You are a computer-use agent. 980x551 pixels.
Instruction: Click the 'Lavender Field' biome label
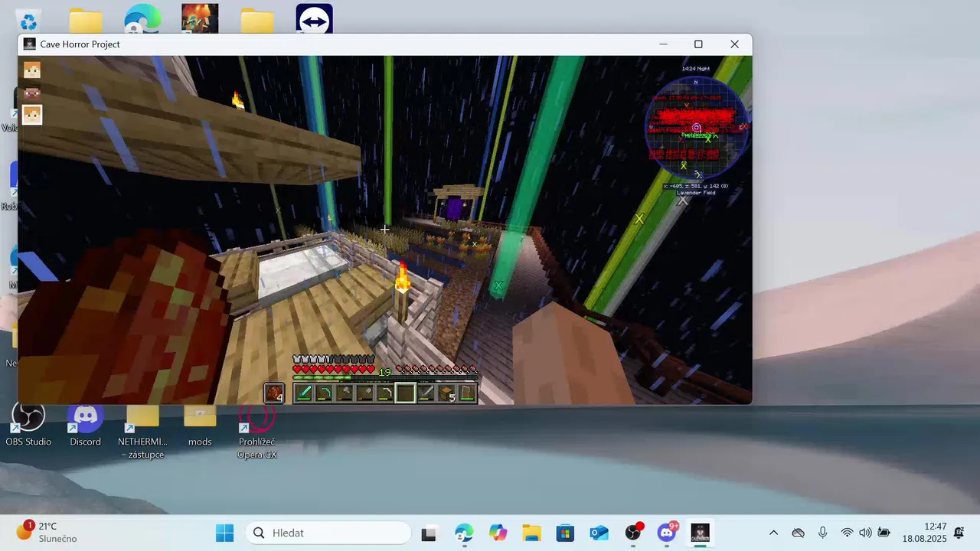[696, 193]
